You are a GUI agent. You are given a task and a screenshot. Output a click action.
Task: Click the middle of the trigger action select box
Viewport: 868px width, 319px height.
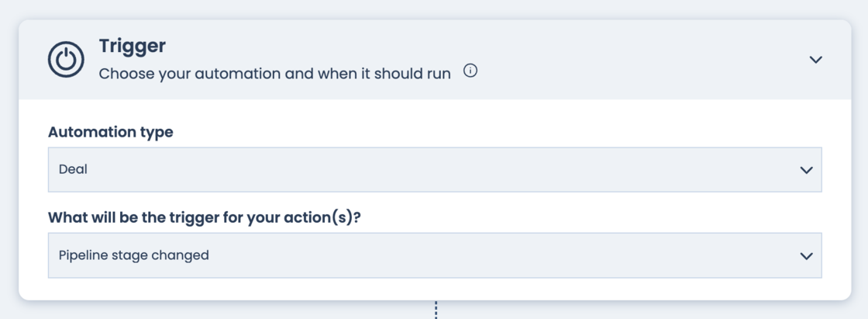(434, 255)
